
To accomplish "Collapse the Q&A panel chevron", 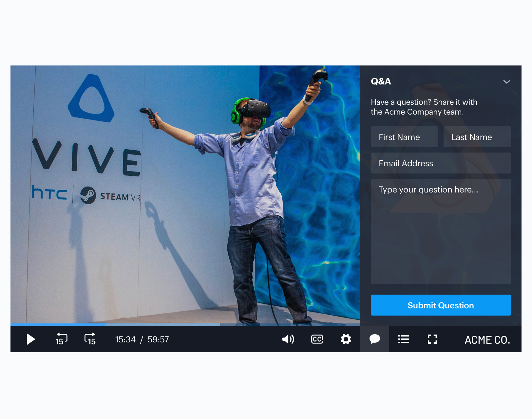I will coord(506,82).
